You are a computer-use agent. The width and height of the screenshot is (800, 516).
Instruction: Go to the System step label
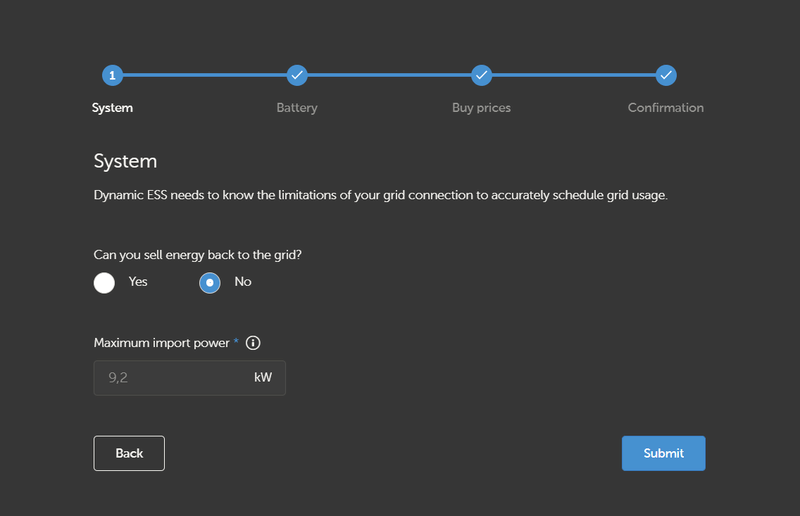pyautogui.click(x=112, y=108)
